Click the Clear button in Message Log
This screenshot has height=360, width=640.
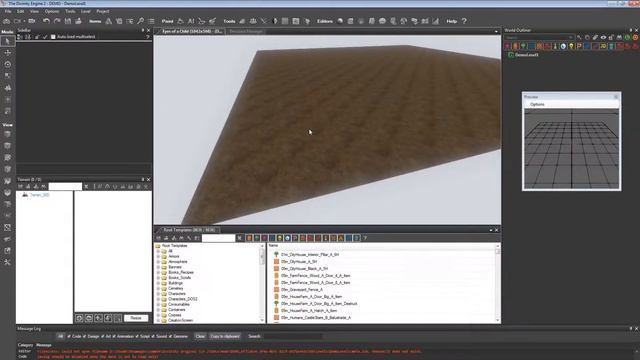[x=200, y=336]
